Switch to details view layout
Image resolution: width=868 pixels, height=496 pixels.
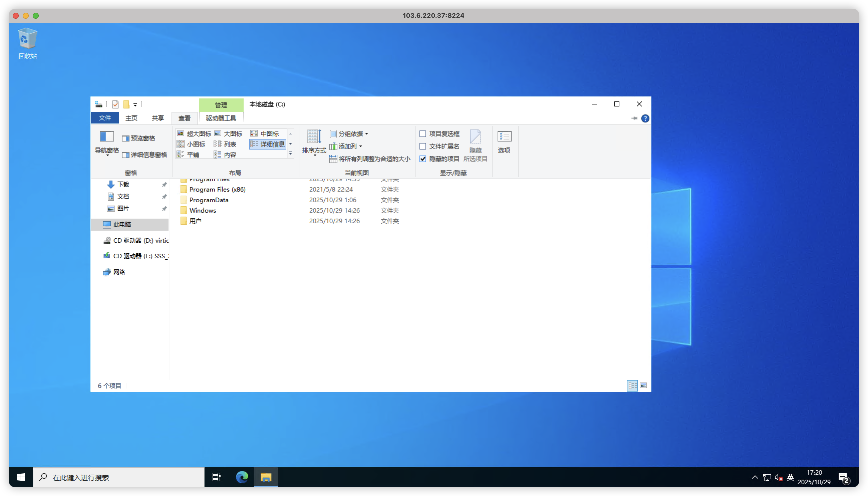(268, 144)
